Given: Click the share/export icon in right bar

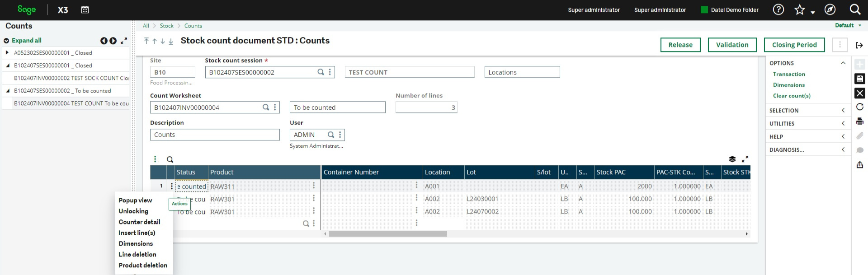Looking at the screenshot, I should pyautogui.click(x=860, y=164).
